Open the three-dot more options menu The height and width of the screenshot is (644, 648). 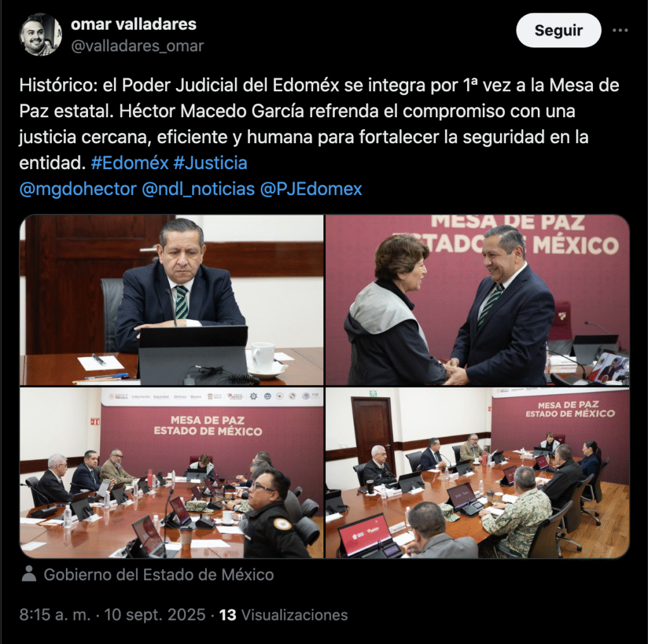tap(620, 30)
